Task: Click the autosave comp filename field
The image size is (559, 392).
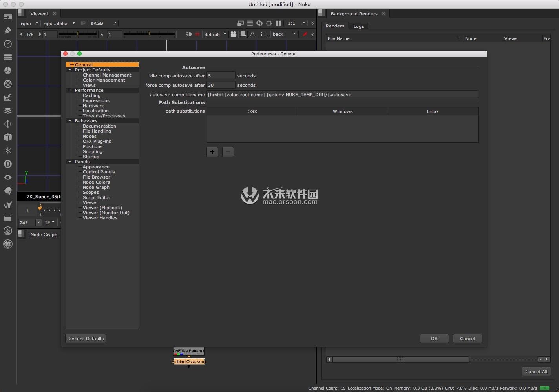Action: point(343,95)
